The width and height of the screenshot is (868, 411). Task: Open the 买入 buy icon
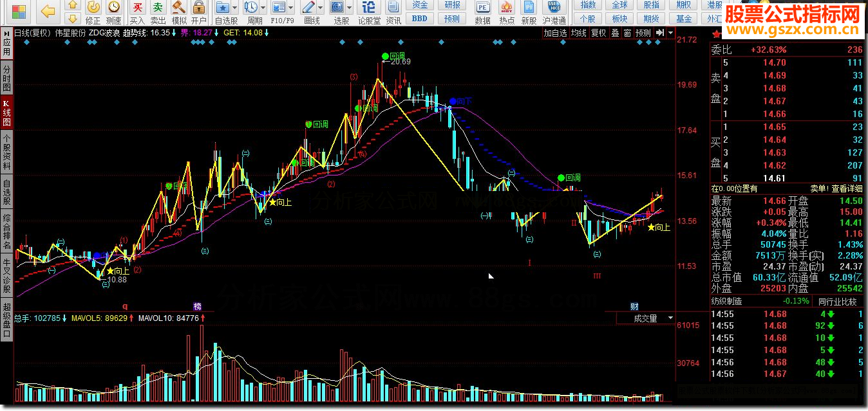(x=137, y=12)
